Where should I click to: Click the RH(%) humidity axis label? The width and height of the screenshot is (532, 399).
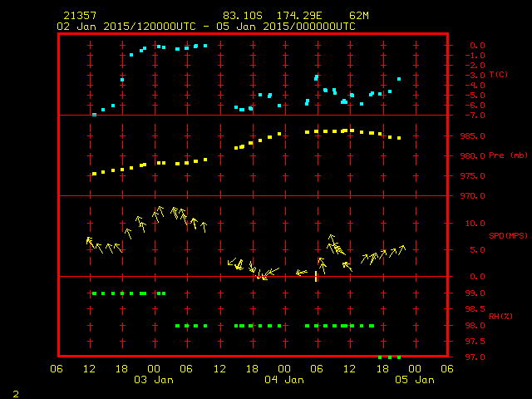pos(501,316)
